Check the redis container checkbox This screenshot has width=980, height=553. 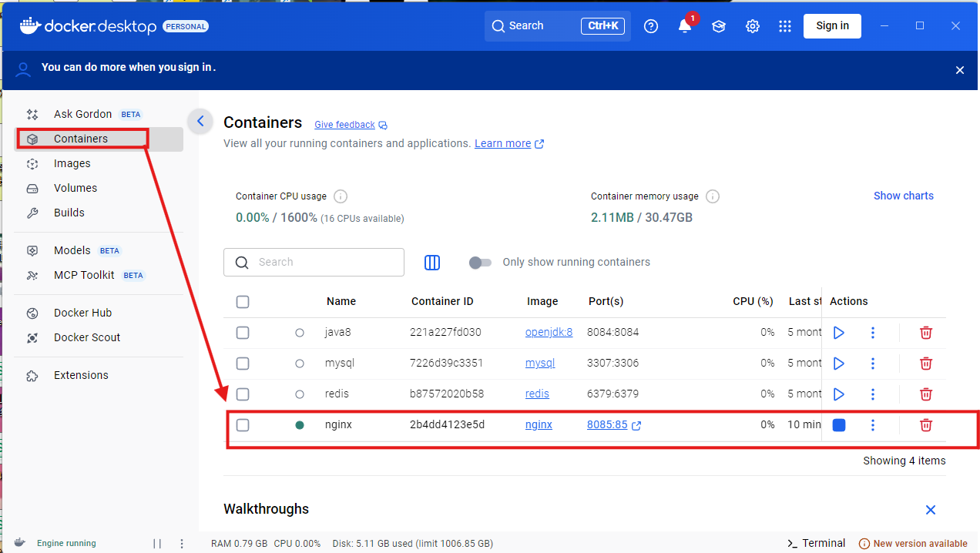coord(243,394)
